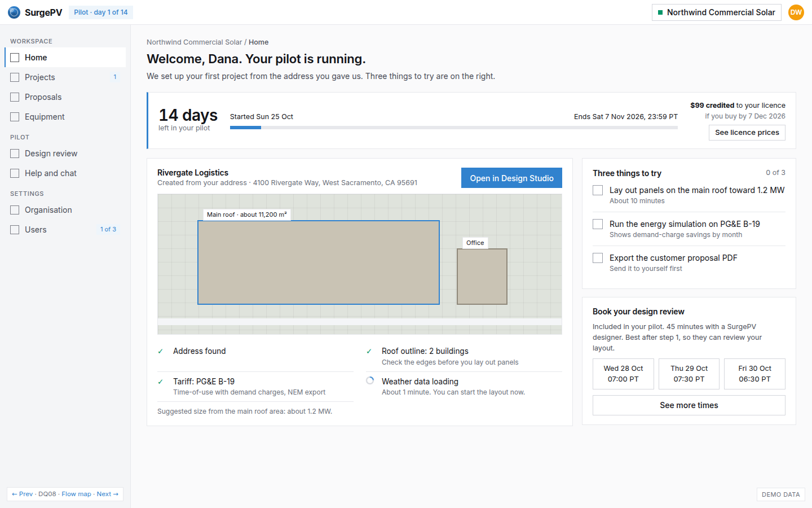Click the '0 of 3' progress count
The width and height of the screenshot is (812, 508).
click(775, 173)
